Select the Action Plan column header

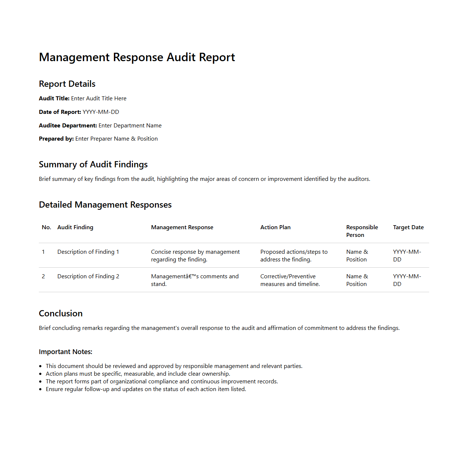tap(275, 227)
